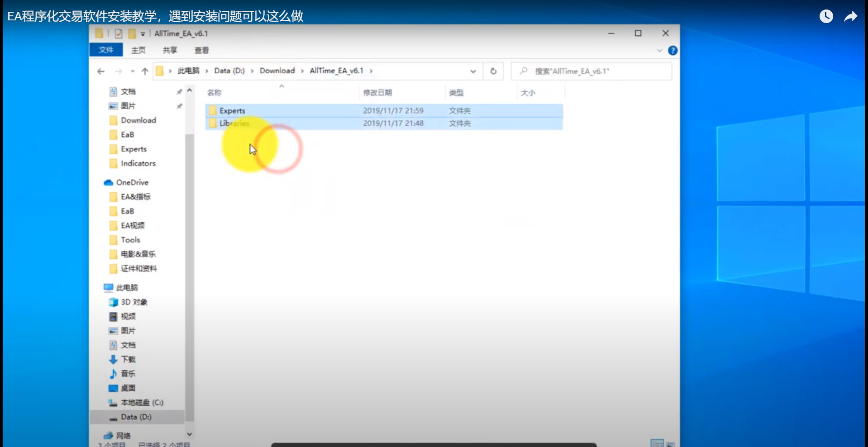Open the recent locations dropdown arrow
Screen dimensions: 868x447
pos(133,71)
